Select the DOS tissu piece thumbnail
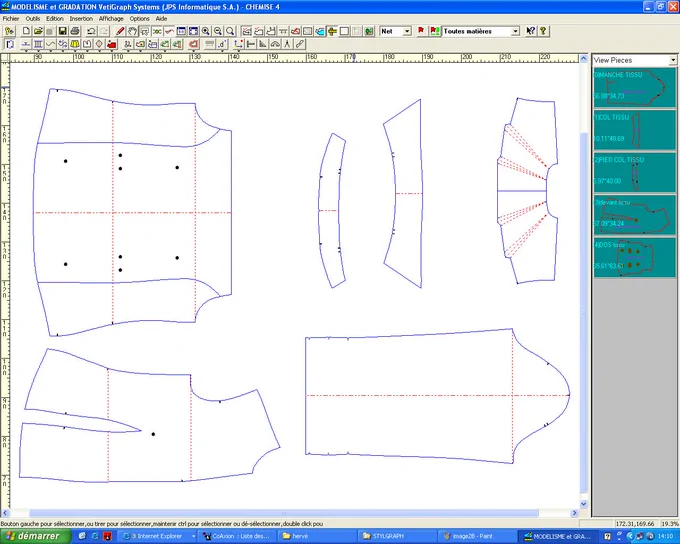 click(634, 257)
